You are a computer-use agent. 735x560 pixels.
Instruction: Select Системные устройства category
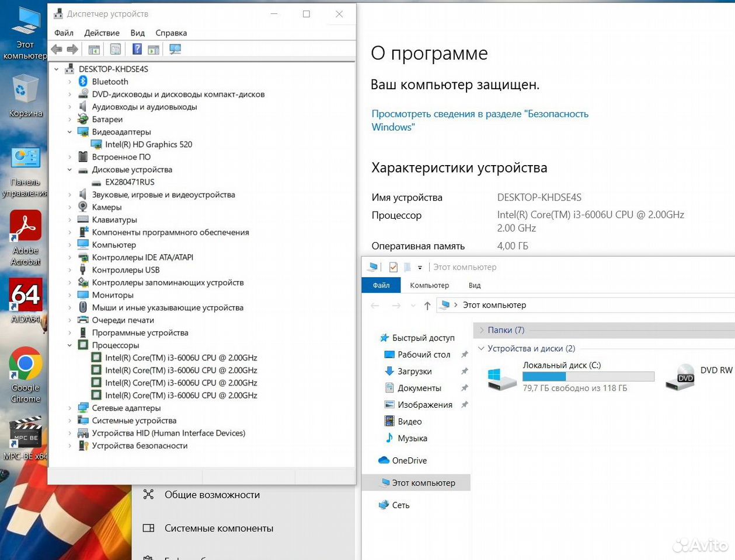pos(134,421)
